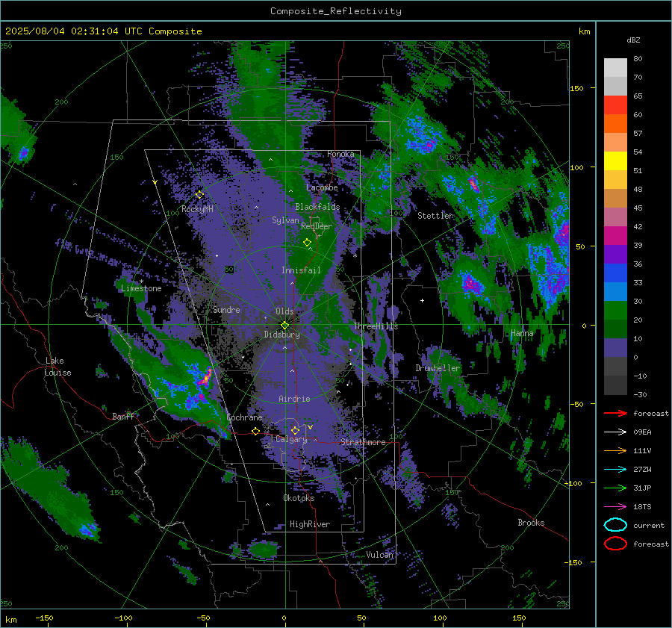Click the yellow diamond marker below RedDeer
Screen dimensions: 672x628
308,243
